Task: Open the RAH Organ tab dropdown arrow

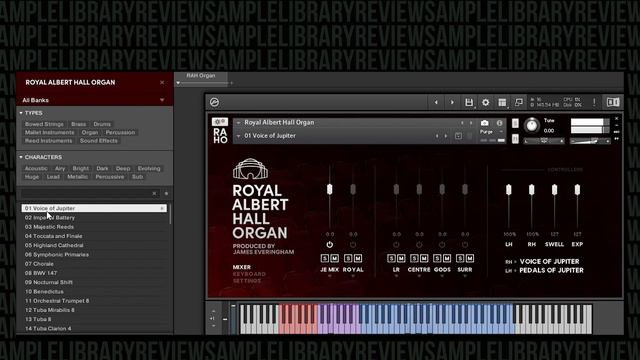Action: tap(178, 83)
